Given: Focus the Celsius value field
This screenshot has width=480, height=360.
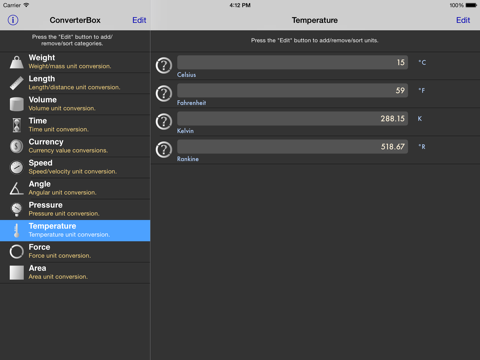Looking at the screenshot, I should click(x=292, y=62).
